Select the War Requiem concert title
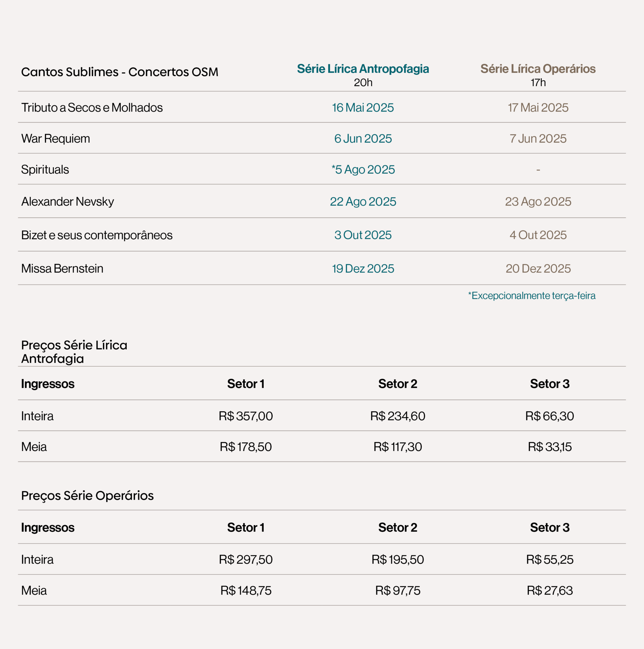This screenshot has width=644, height=649. [55, 138]
